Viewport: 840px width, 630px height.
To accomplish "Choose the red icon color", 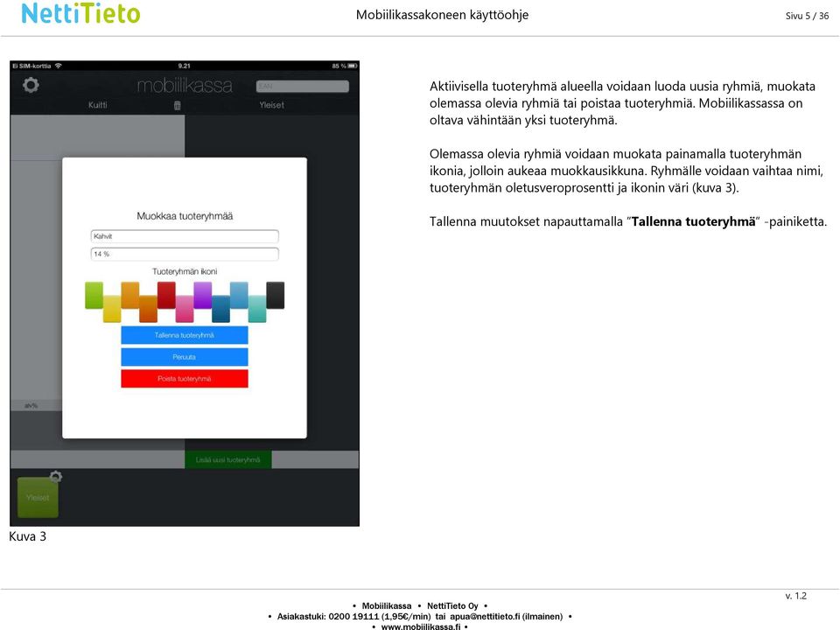I will click(x=166, y=295).
